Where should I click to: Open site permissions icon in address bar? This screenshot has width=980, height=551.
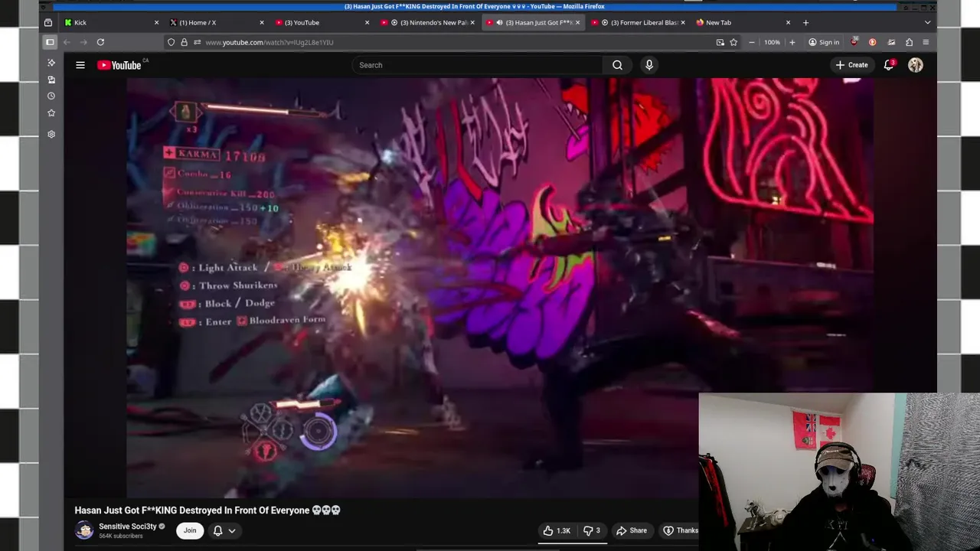click(x=197, y=42)
